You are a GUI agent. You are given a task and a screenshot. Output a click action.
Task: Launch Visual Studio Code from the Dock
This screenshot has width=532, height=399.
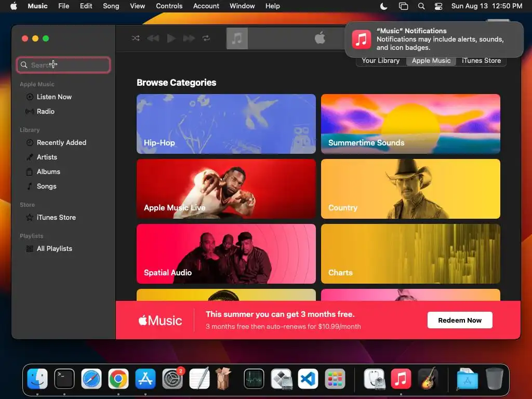(x=308, y=379)
